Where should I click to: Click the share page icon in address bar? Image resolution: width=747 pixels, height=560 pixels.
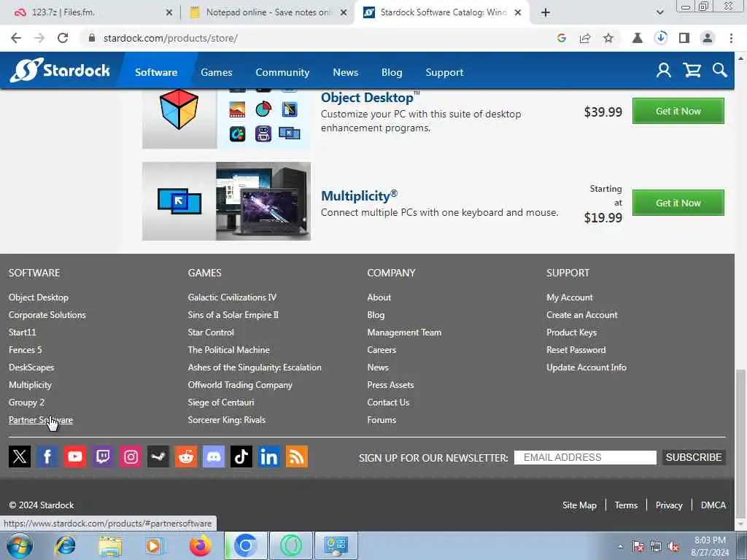(585, 38)
